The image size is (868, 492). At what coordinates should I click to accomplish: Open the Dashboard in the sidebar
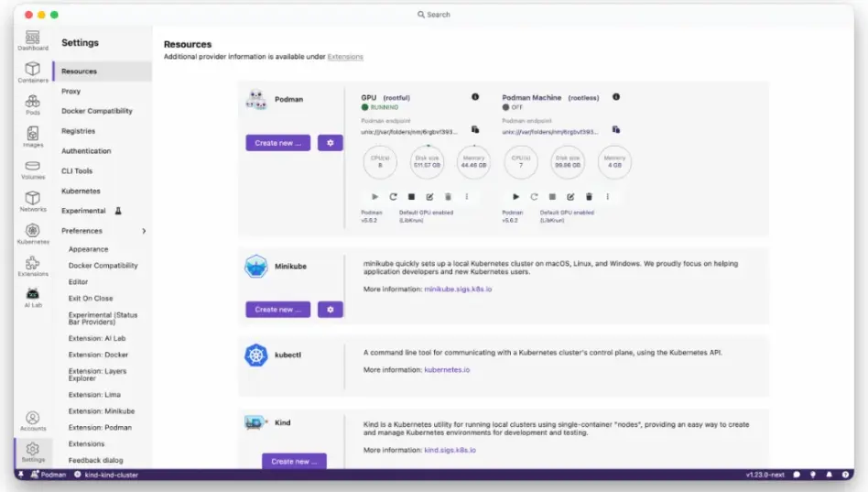coord(33,40)
